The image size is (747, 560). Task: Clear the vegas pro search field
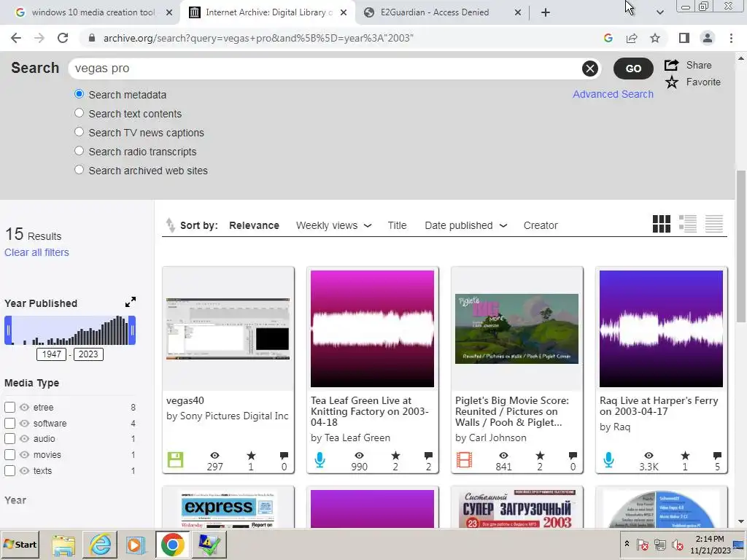click(589, 69)
